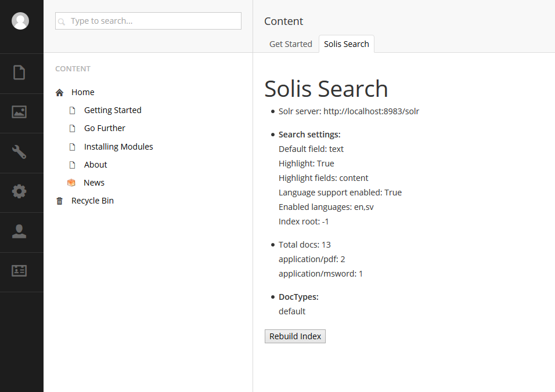
Task: Click the 'Index root: -1' line
Action: tap(304, 222)
